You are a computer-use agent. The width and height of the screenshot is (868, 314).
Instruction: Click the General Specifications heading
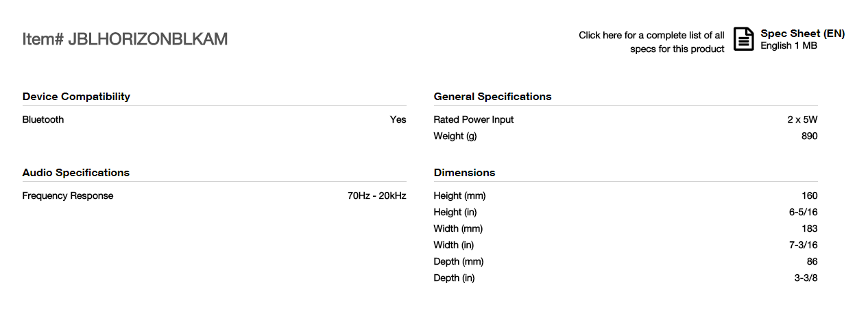(x=492, y=97)
